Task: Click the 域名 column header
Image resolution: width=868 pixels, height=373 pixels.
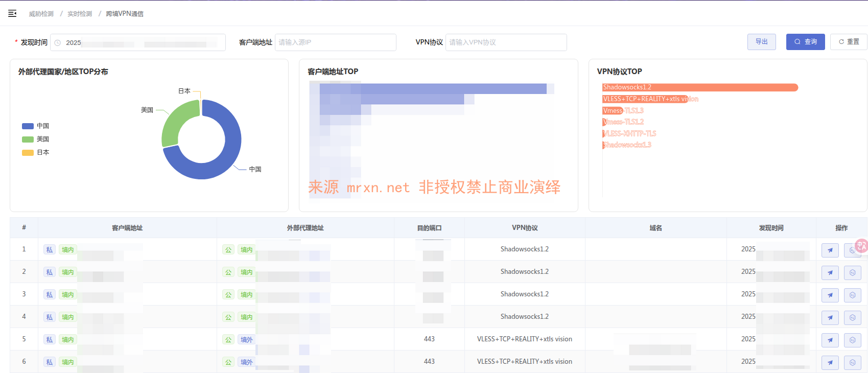Action: 656,228
